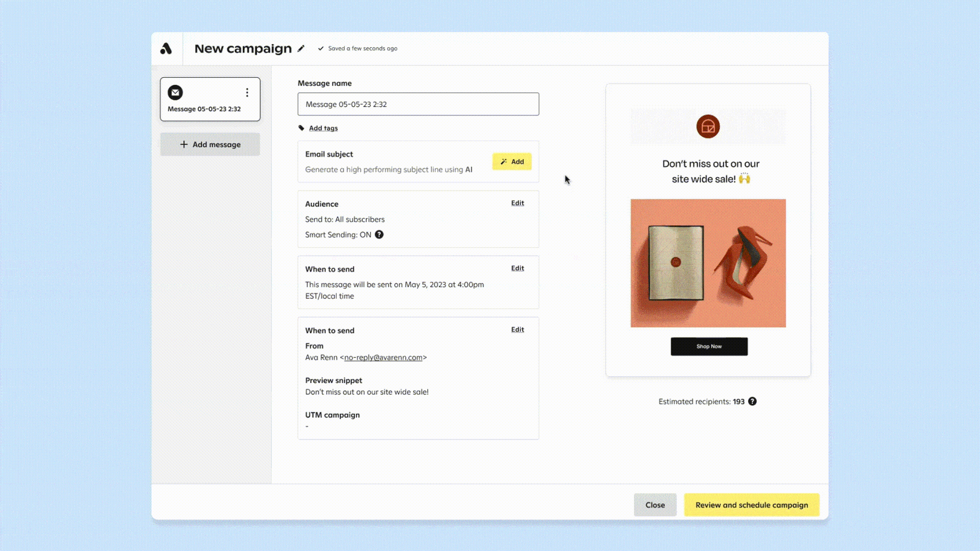
Task: Click Review and schedule campaign
Action: tap(751, 505)
